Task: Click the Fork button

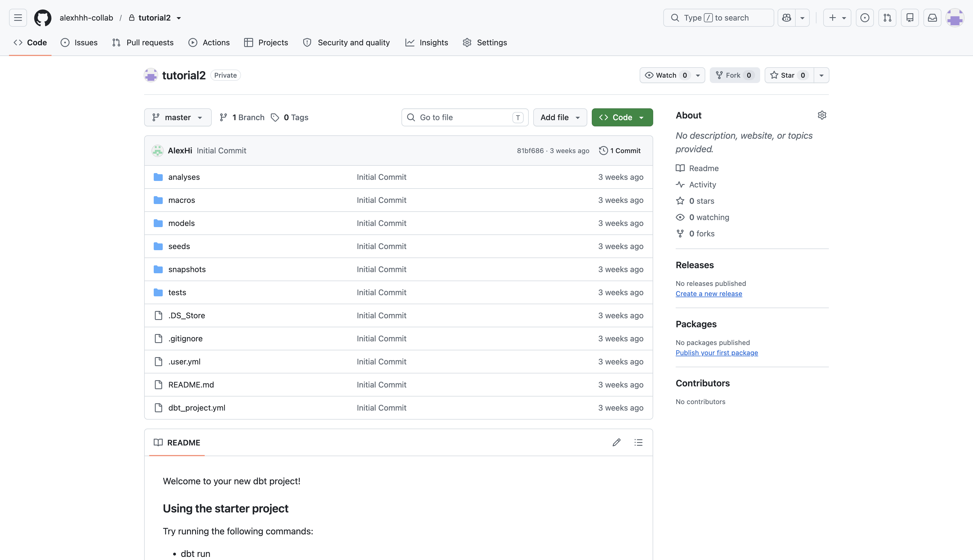Action: pyautogui.click(x=735, y=75)
